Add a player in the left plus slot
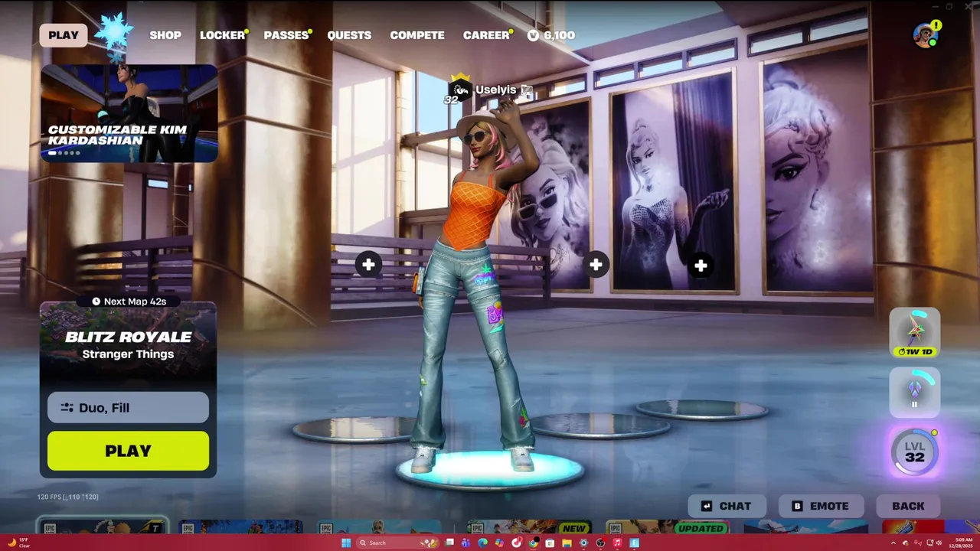Viewport: 980px width, 551px height. (368, 264)
